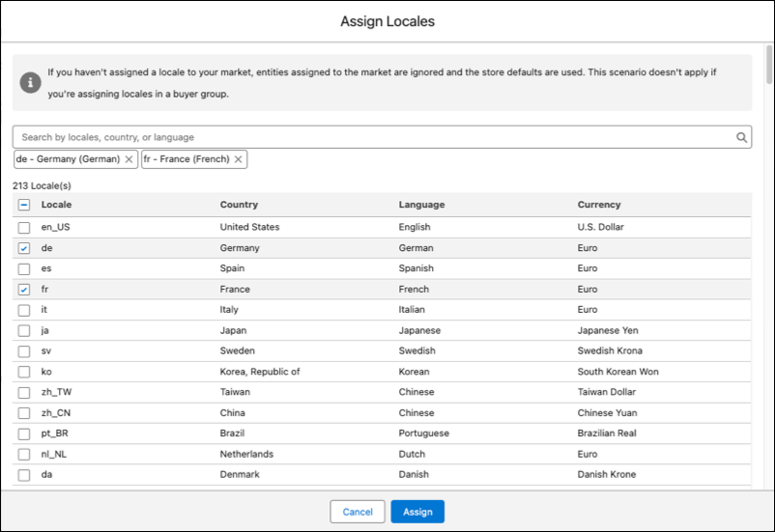This screenshot has width=775, height=532.
Task: Check the es locale checkbox
Action: pos(24,268)
